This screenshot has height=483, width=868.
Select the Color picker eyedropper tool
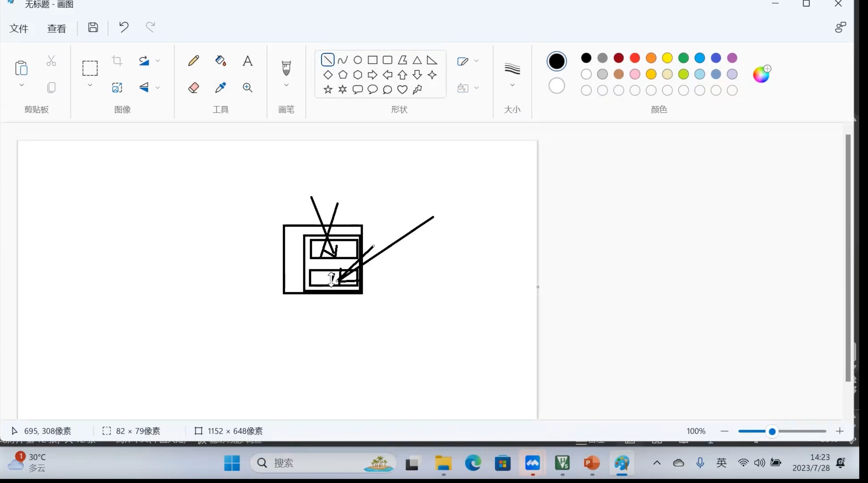tap(221, 88)
